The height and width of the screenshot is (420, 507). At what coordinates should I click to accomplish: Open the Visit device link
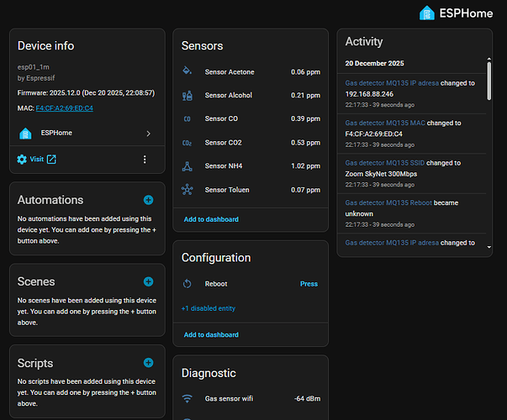click(x=37, y=160)
